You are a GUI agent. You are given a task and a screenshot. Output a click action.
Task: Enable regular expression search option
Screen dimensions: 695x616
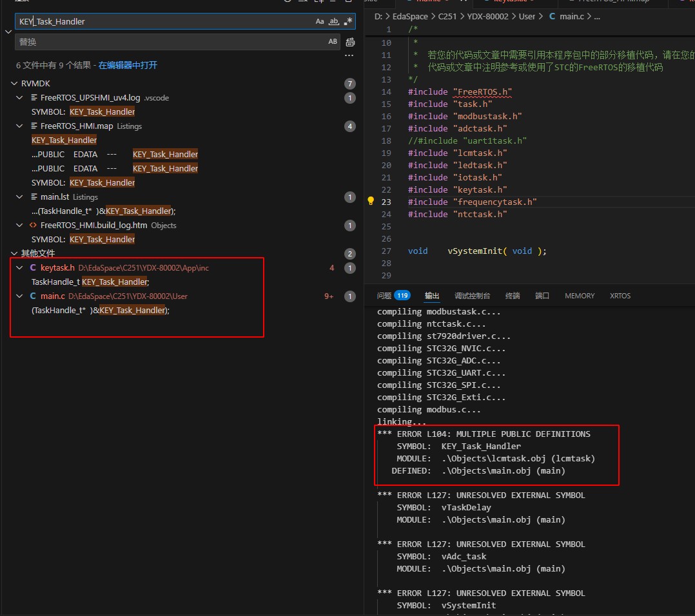[x=348, y=21]
